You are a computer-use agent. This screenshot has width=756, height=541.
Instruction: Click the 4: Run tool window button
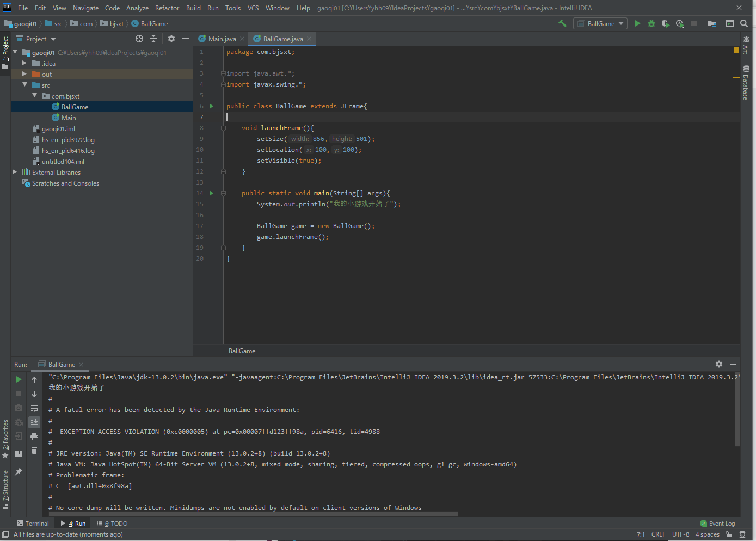pos(73,524)
